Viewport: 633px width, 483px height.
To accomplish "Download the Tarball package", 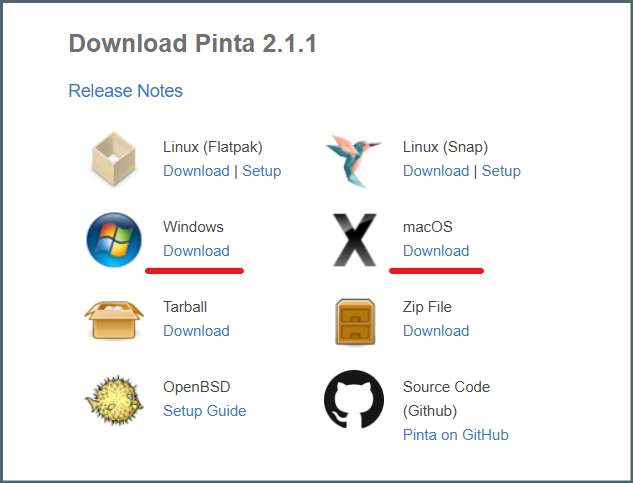I will 196,331.
